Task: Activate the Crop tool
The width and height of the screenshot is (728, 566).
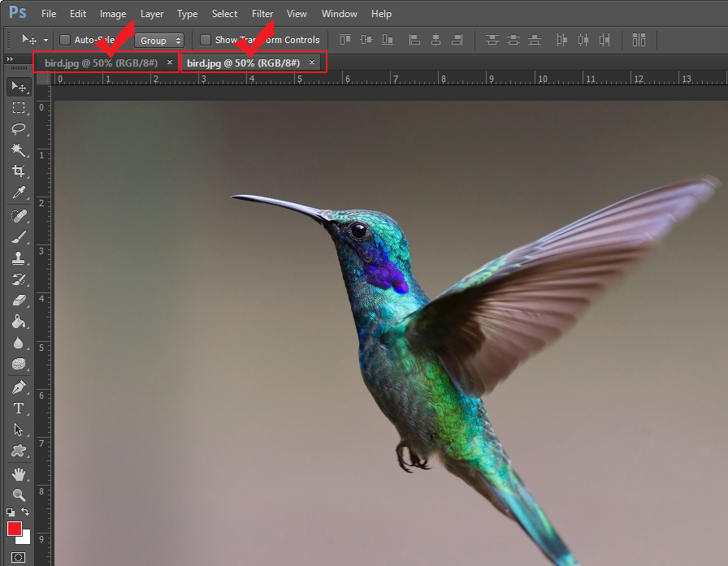Action: 19,171
